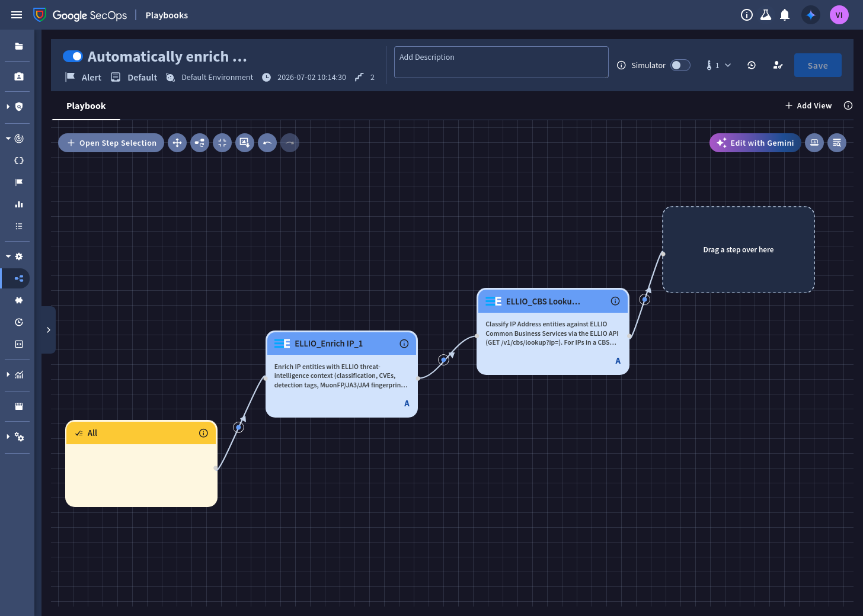
Task: Open the list icon in left sidebar
Action: pyautogui.click(x=19, y=226)
